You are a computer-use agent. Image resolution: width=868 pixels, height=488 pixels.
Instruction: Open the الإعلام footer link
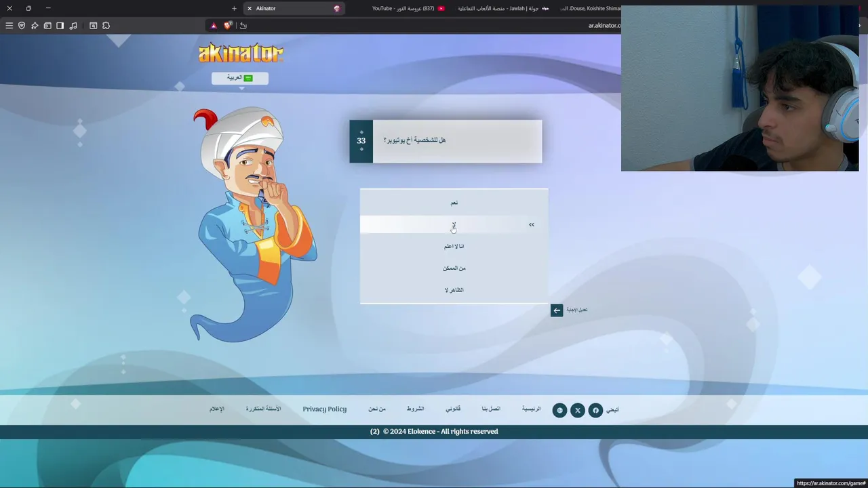click(x=216, y=409)
